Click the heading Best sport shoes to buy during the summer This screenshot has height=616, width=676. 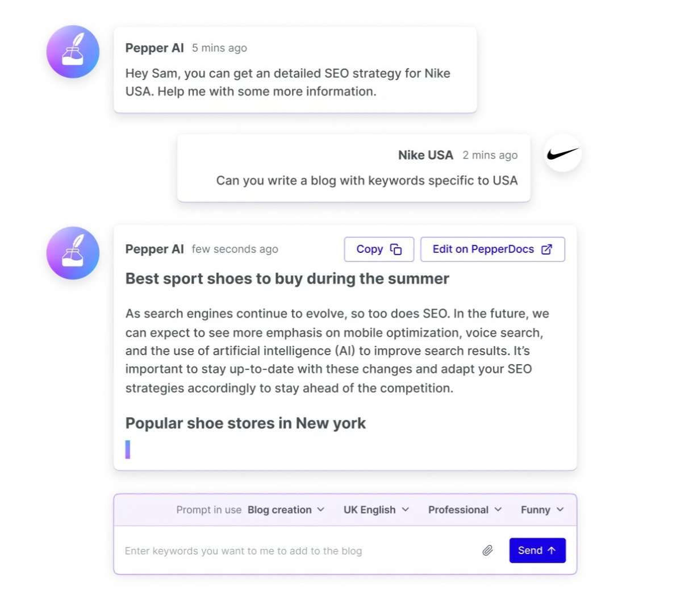[287, 278]
